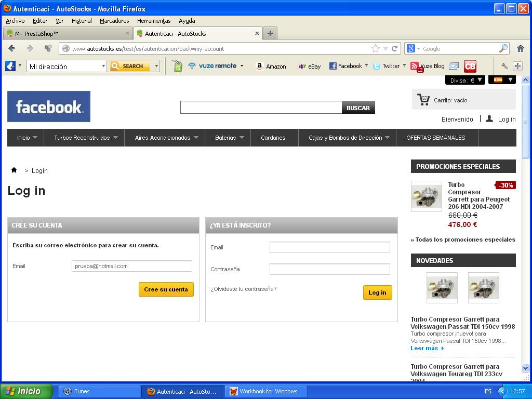The image size is (532, 399).
Task: Switch to M - PrestaShop tab
Action: tap(68, 33)
